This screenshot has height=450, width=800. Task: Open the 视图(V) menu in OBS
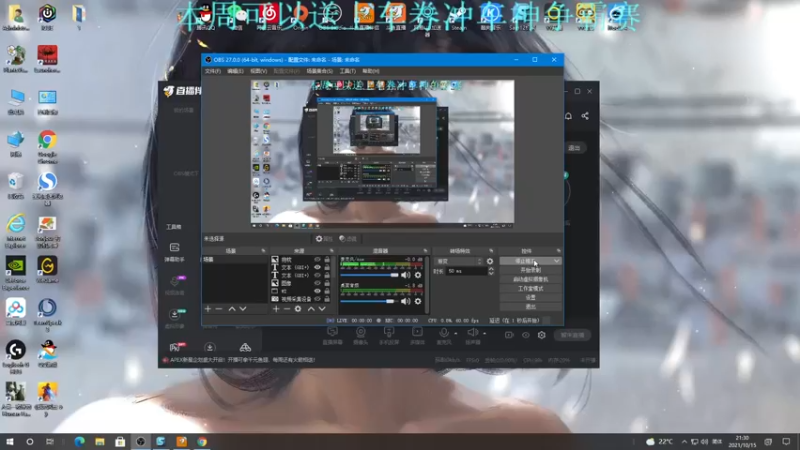point(259,71)
